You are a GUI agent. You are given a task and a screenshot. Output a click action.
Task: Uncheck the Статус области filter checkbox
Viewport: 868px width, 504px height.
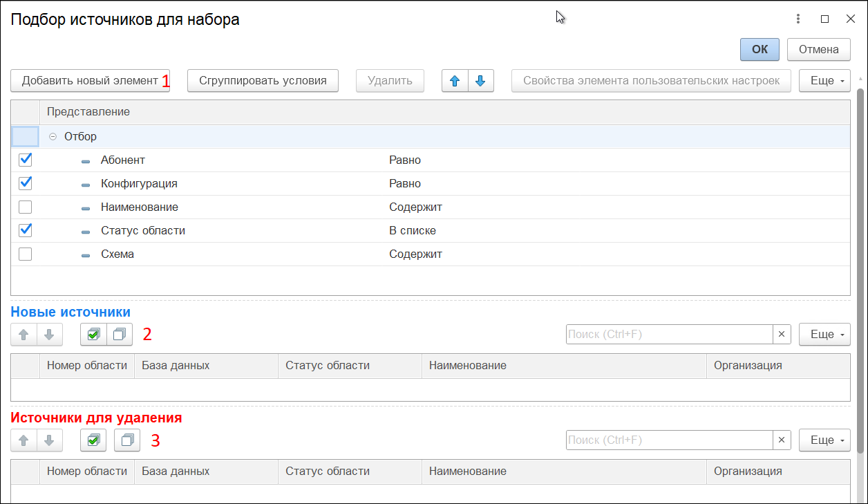(x=25, y=230)
